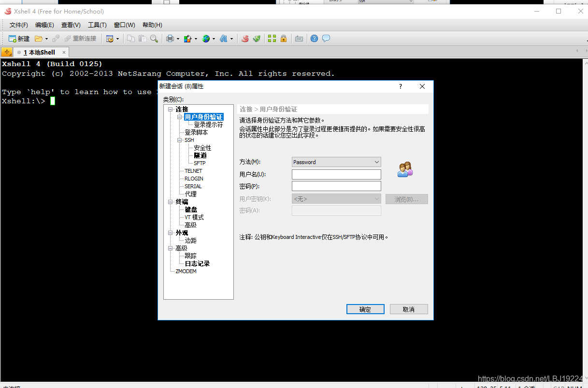The image size is (588, 388).
Task: Select 登录提示符 in the category tree
Action: tap(208, 125)
